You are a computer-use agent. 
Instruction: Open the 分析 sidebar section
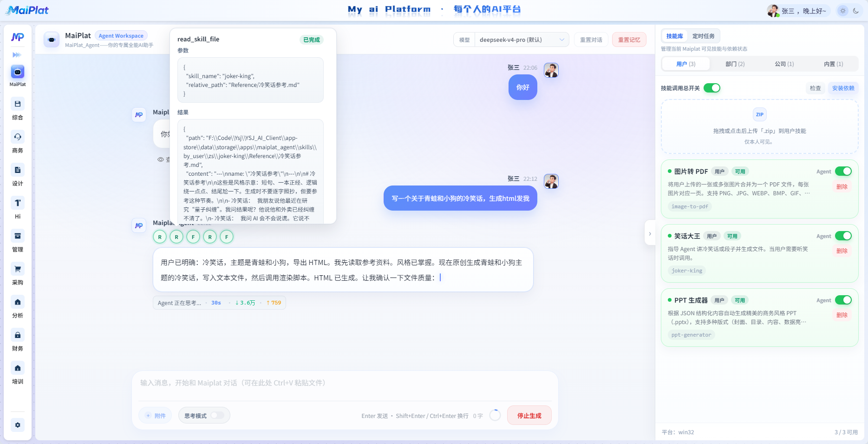click(18, 307)
